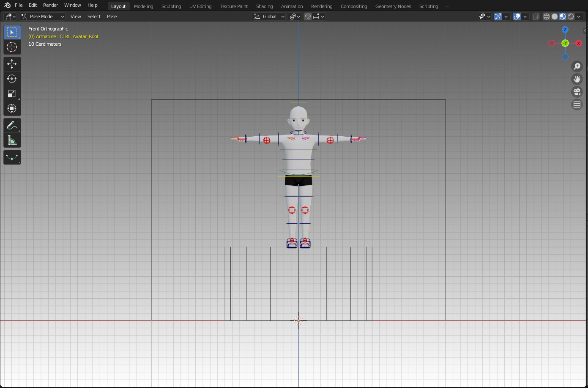Choose the Measure ruler tool
The image size is (588, 388).
[12, 140]
